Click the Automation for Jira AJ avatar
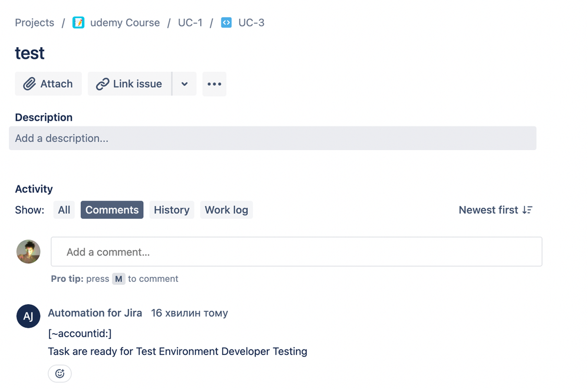588x389 pixels. (x=28, y=316)
